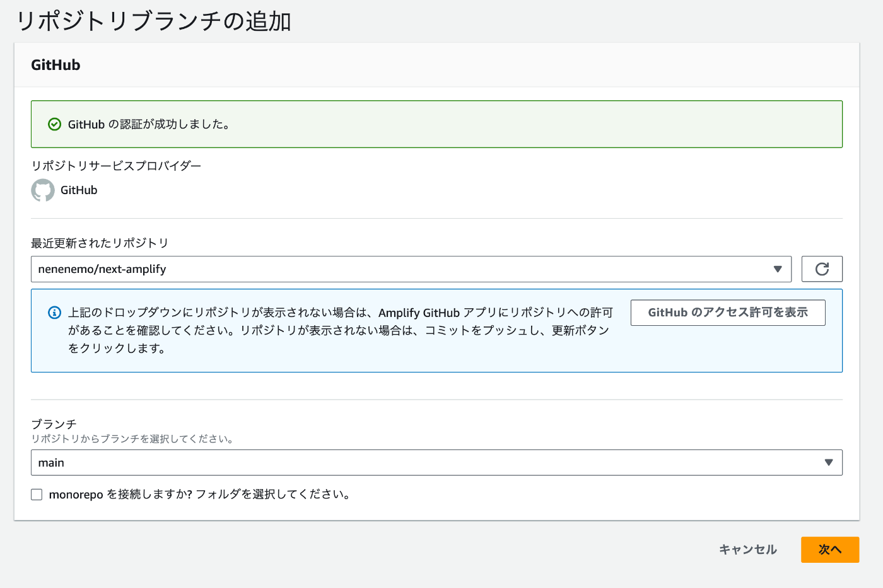Viewport: 883px width, 588px height.
Task: Enable the monorepo folder checkbox
Action: pos(37,495)
